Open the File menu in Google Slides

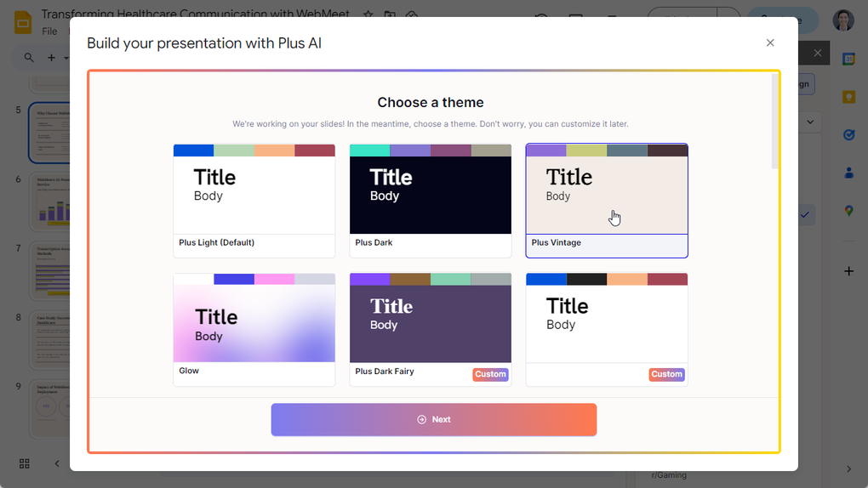pyautogui.click(x=49, y=31)
